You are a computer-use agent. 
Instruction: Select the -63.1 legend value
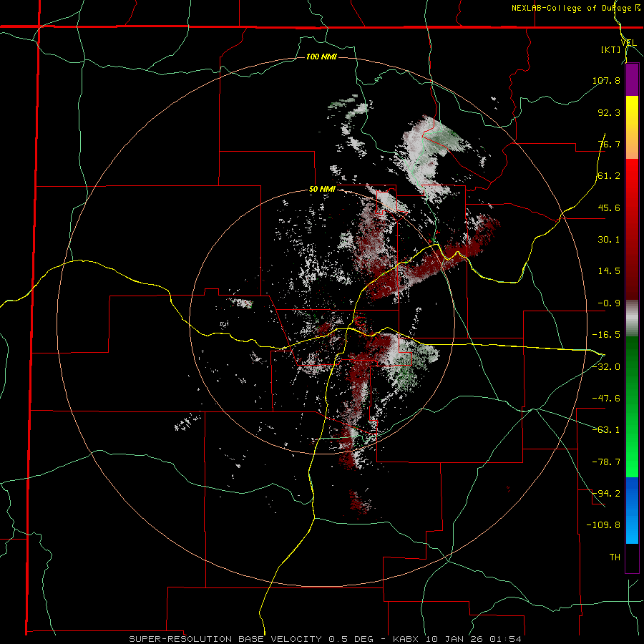[x=606, y=430]
